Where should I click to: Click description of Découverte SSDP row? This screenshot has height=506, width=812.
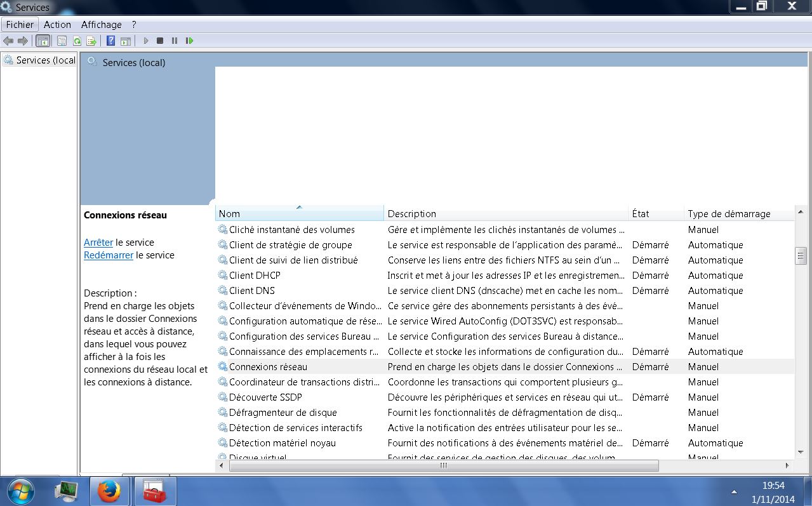coord(505,397)
